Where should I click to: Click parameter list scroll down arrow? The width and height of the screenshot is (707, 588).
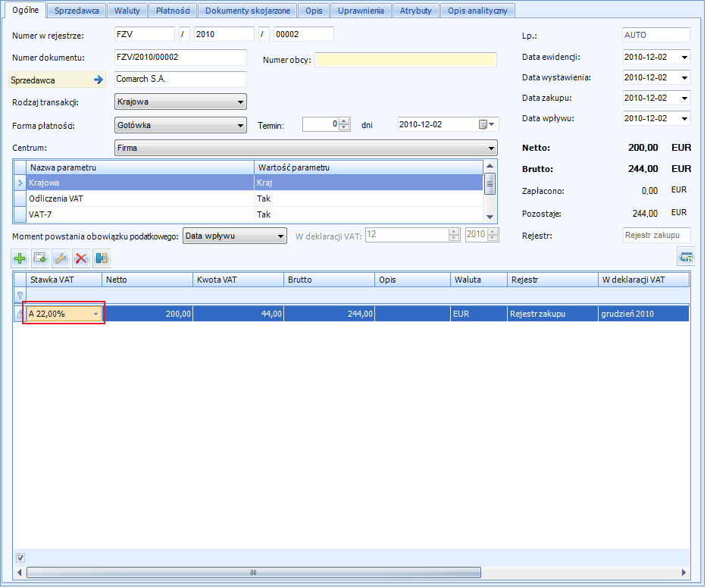490,217
